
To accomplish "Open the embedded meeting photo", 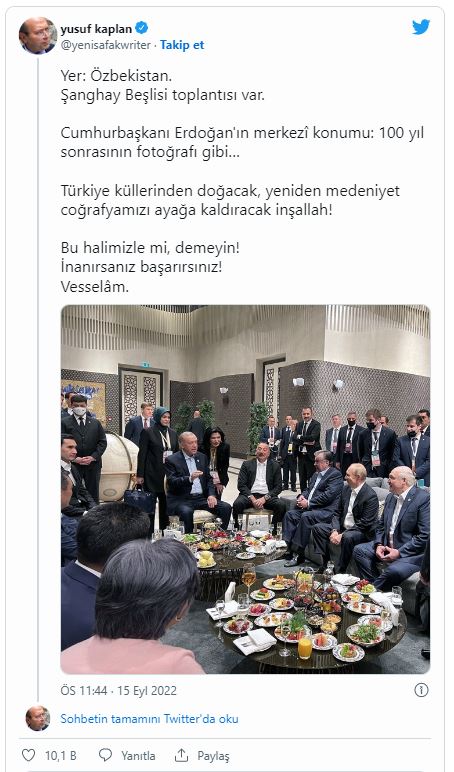I will coord(245,489).
